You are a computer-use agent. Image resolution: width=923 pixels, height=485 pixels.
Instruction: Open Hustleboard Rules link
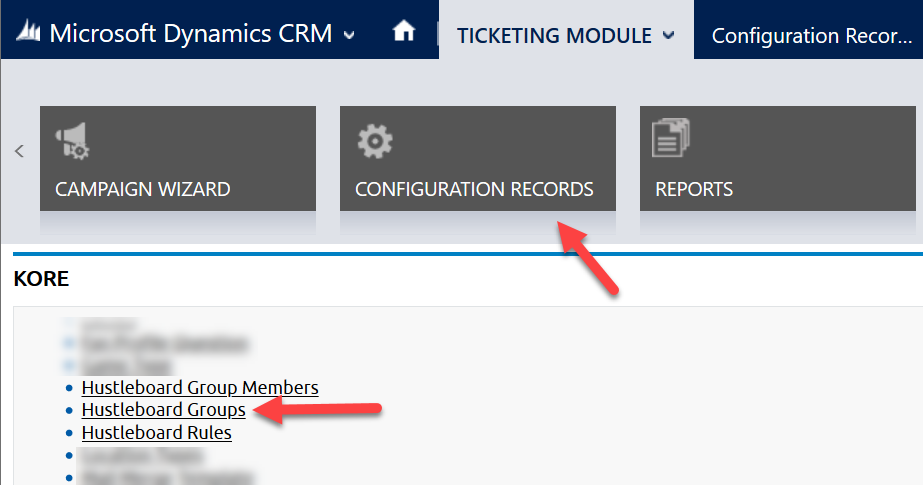coord(157,433)
